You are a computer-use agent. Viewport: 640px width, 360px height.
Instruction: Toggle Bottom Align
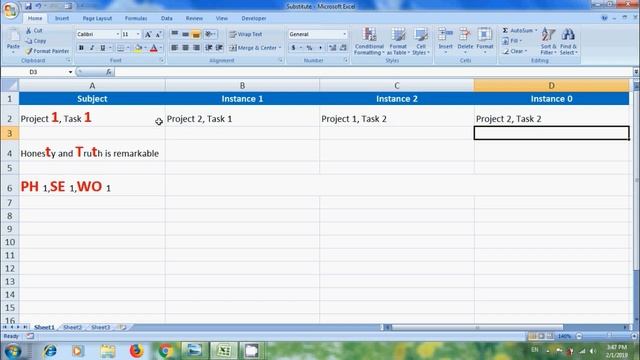coord(196,34)
